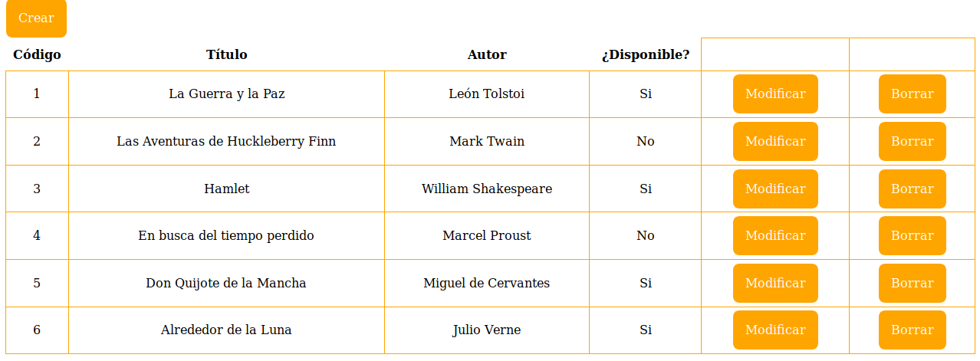Screen dimensions: 980x361
Task: Click Modificar for Don Quijote de la Mancha
Action: coord(775,284)
